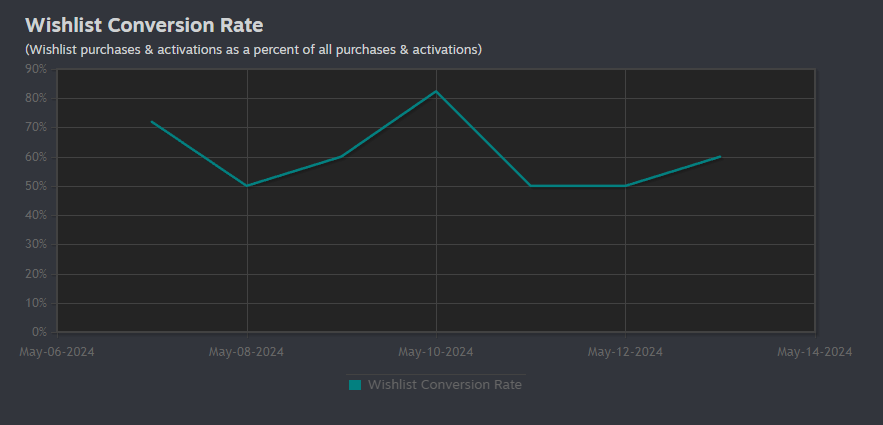883x425 pixels.
Task: Click the 60% data point after May-08-2024
Action: [x=341, y=156]
